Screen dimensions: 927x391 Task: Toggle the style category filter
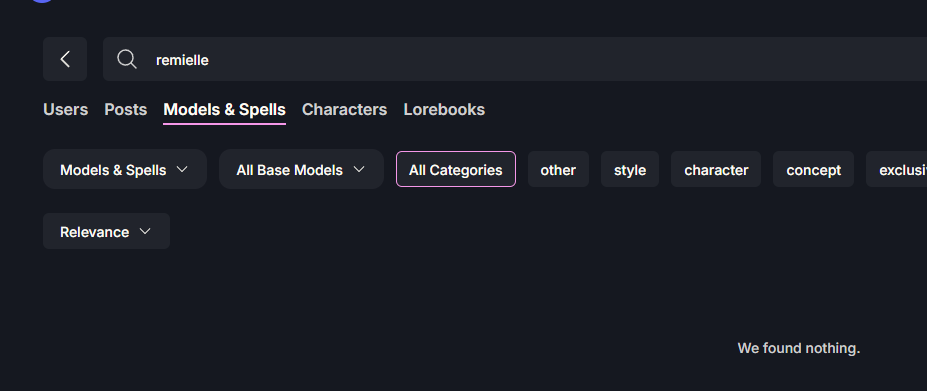click(630, 169)
